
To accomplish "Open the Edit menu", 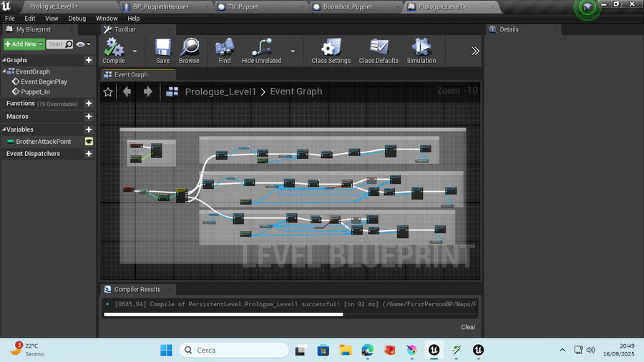I will click(29, 19).
